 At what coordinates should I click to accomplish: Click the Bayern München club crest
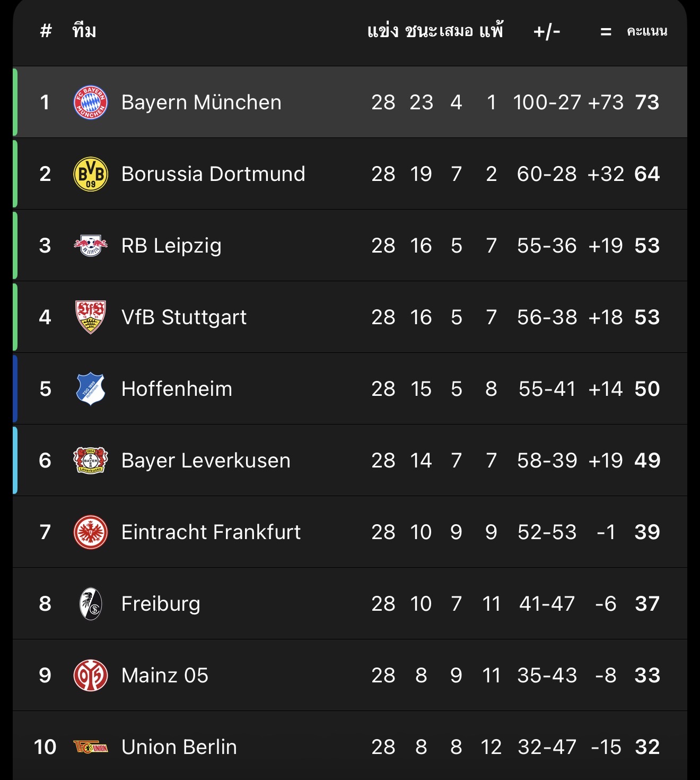click(x=90, y=102)
